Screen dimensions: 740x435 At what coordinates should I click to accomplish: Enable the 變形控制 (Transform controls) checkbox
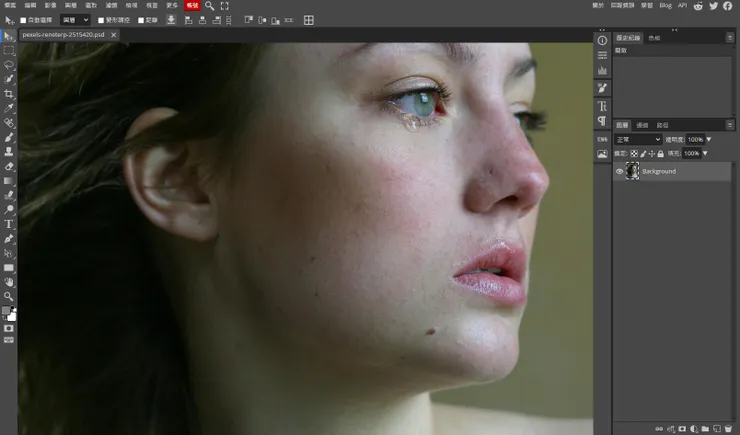101,20
